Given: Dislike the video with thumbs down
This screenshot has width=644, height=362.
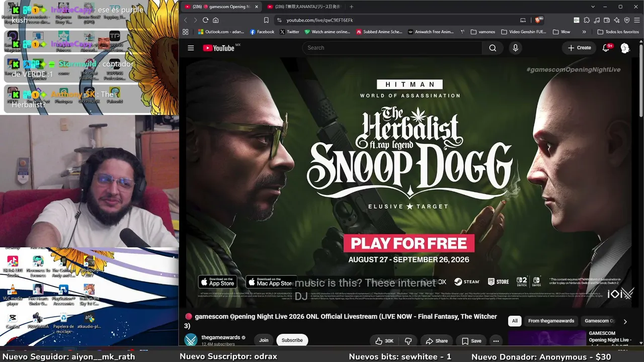Looking at the screenshot, I should pyautogui.click(x=408, y=340).
